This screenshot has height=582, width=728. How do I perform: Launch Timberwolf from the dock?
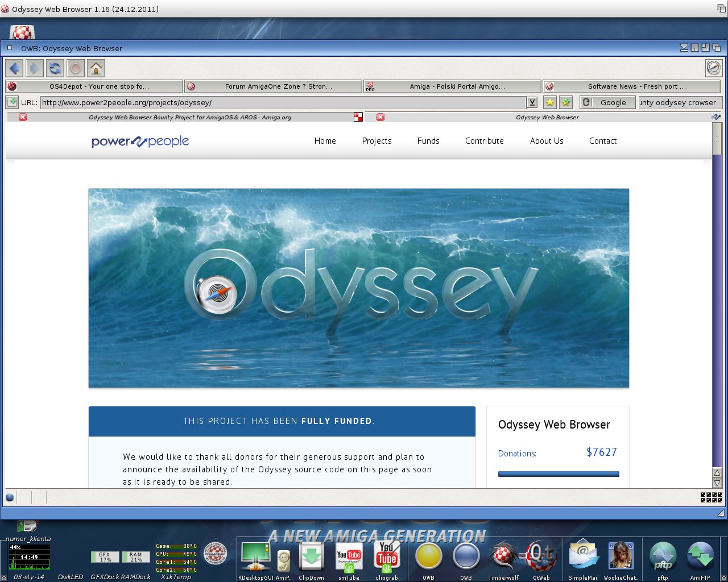pos(503,560)
